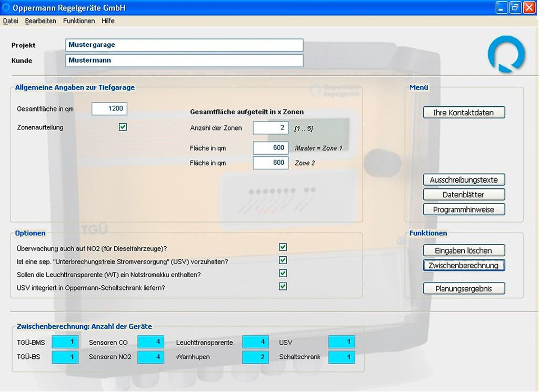The height and width of the screenshot is (392, 539).
Task: Click the Schaltschrank count value
Action: (342, 357)
